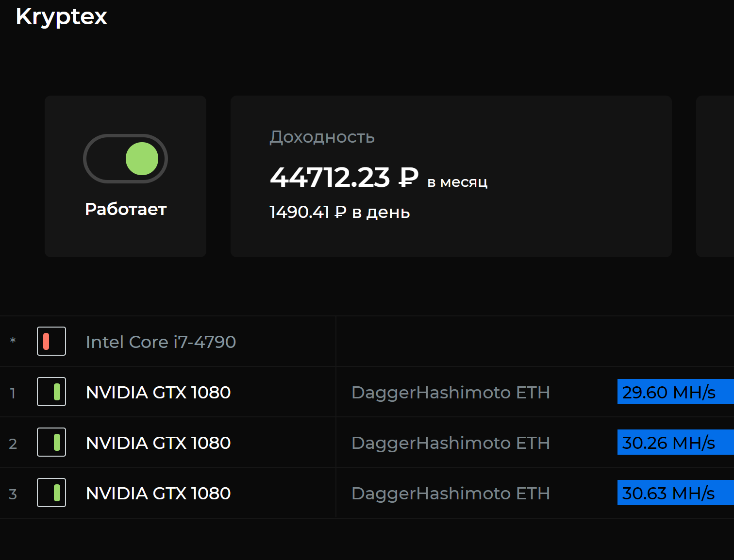Click the Доходность heading
Screen dimensions: 734x560
[322, 137]
